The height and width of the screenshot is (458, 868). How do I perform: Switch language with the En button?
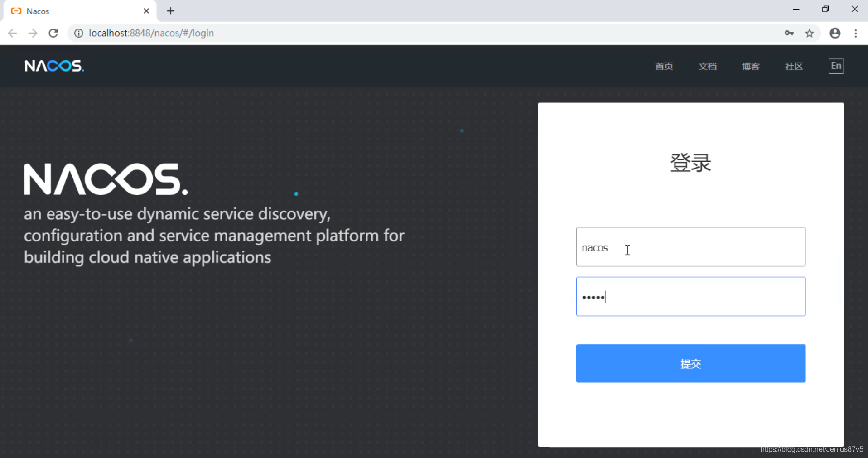point(836,66)
